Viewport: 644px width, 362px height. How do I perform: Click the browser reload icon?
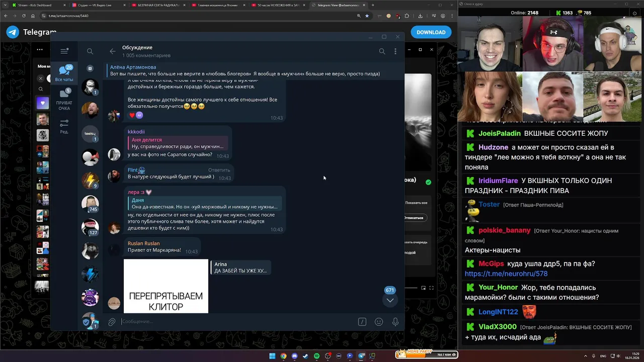click(24, 16)
